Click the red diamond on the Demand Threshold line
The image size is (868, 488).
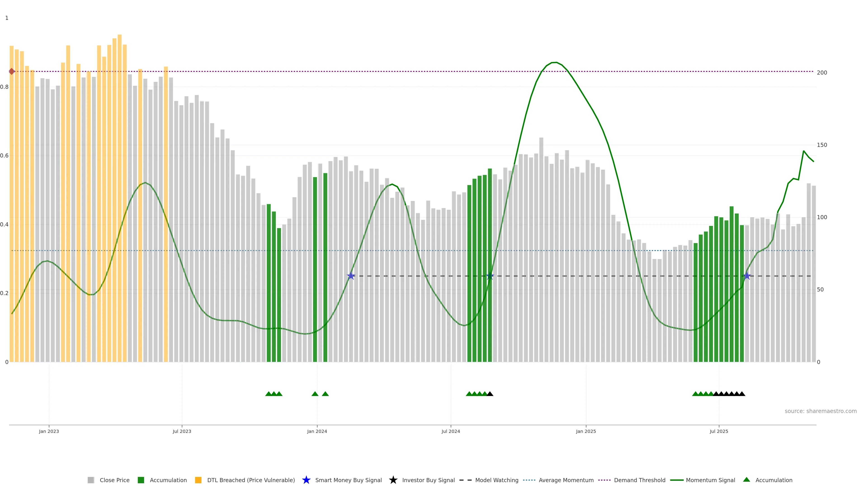point(12,71)
